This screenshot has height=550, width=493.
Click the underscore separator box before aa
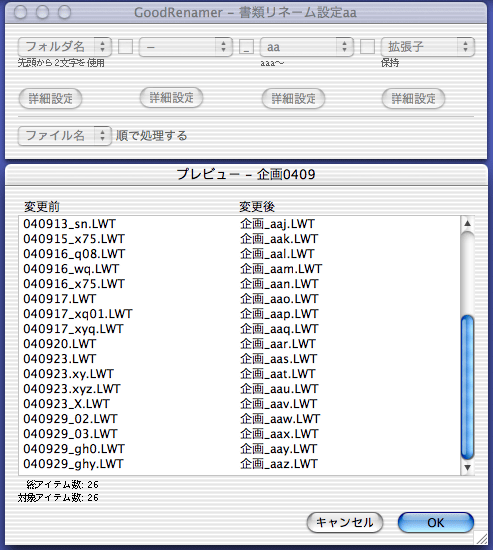click(246, 47)
